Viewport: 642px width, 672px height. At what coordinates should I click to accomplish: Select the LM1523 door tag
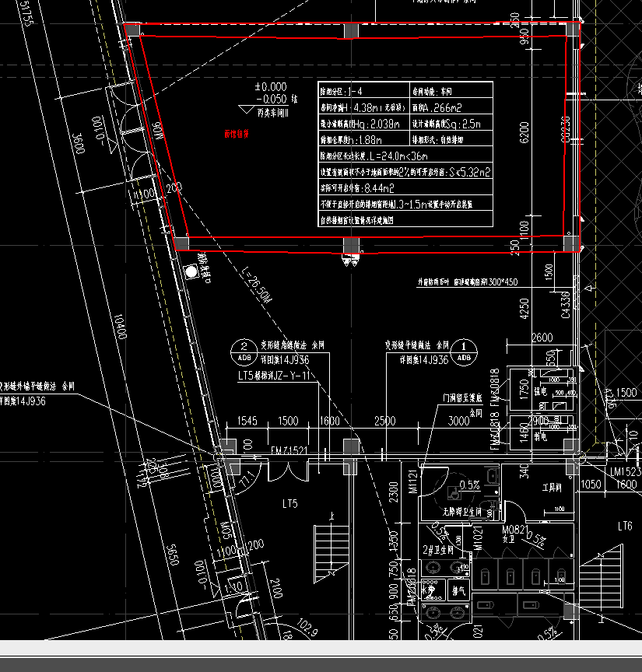625,472
